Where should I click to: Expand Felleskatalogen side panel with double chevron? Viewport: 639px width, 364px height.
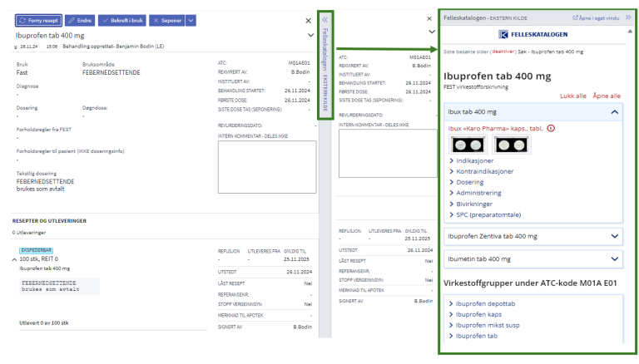tap(325, 20)
